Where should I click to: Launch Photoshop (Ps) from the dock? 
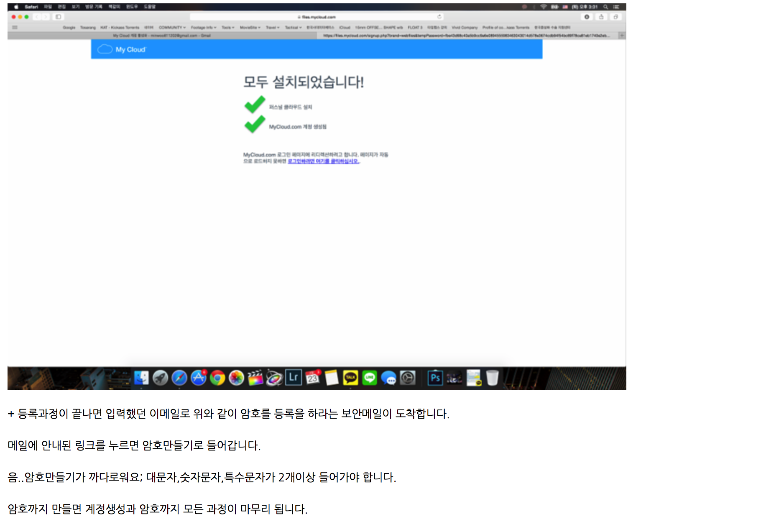coord(435,378)
